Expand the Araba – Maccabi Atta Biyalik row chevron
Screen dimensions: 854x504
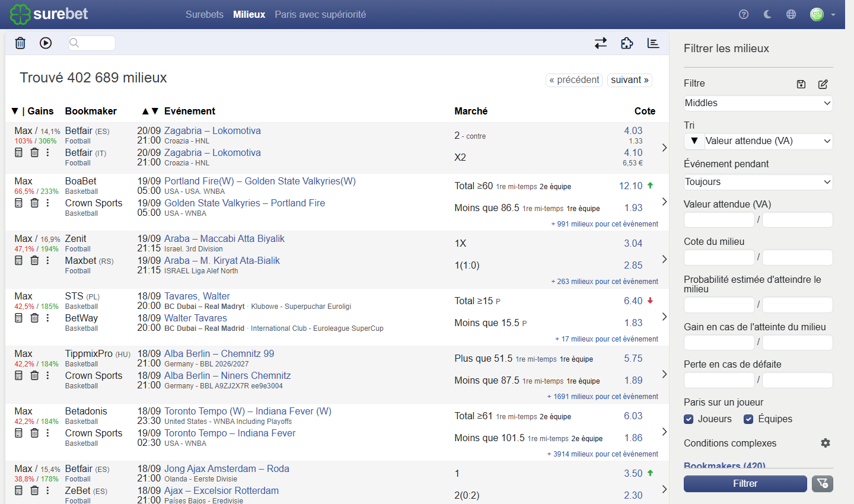[x=664, y=259]
